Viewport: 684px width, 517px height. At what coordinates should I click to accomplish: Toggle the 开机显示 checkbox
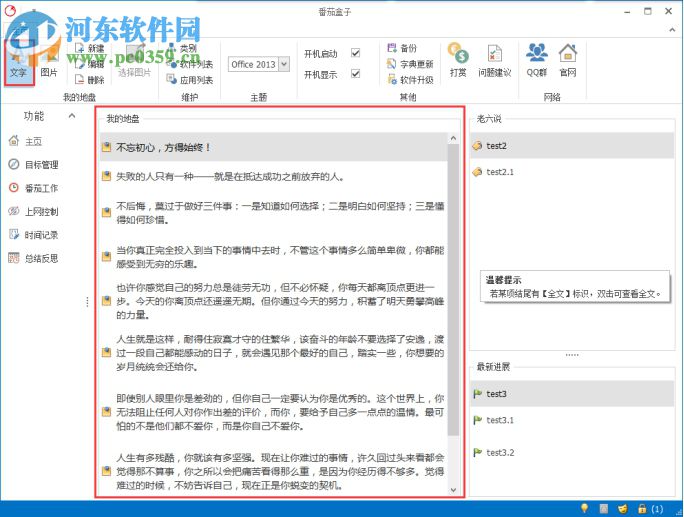[x=356, y=74]
